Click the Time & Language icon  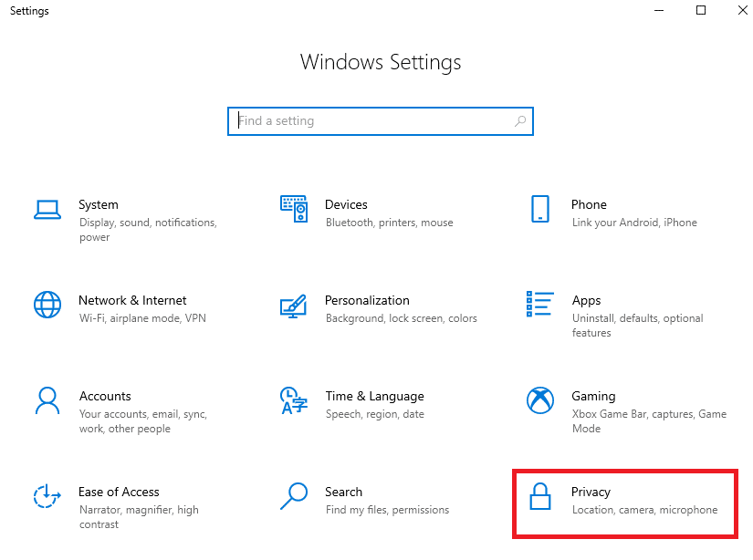tap(293, 400)
